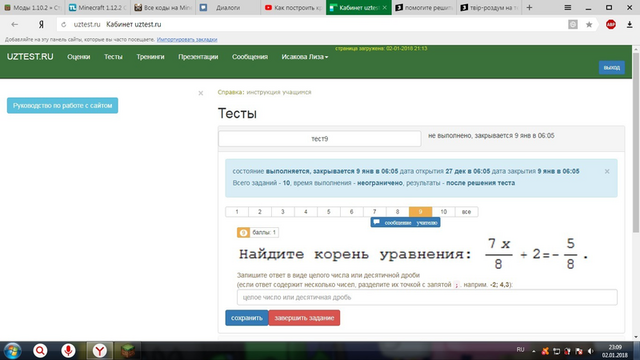Open browser downloads arrow icon

click(629, 24)
